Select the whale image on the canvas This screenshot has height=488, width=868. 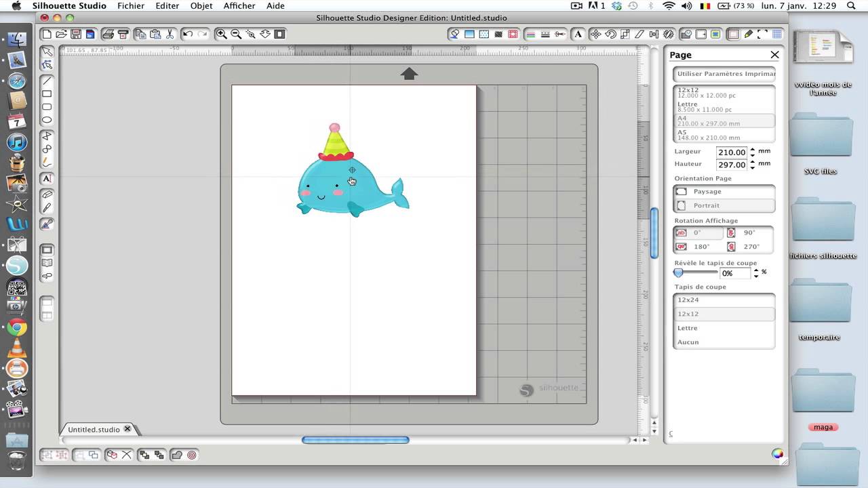click(353, 171)
